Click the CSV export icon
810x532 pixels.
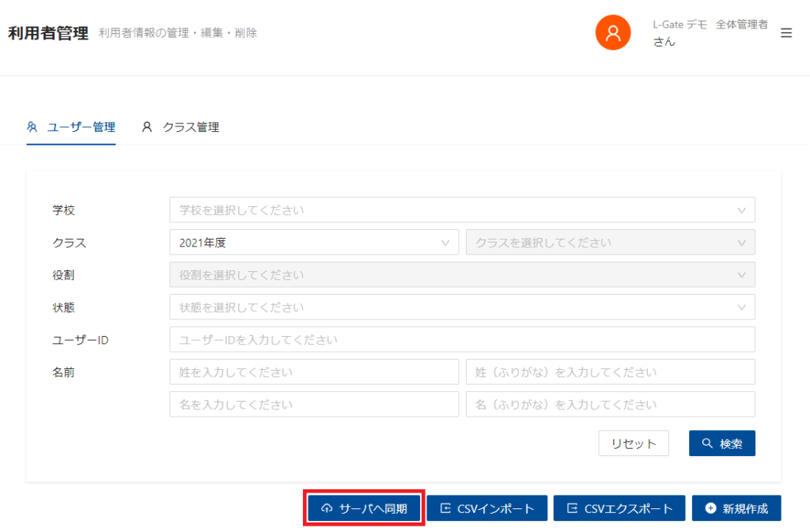572,509
